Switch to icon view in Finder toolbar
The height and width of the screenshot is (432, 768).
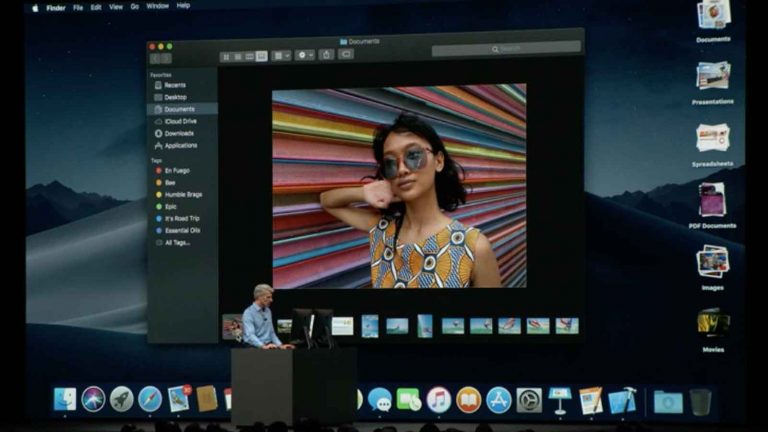(225, 56)
